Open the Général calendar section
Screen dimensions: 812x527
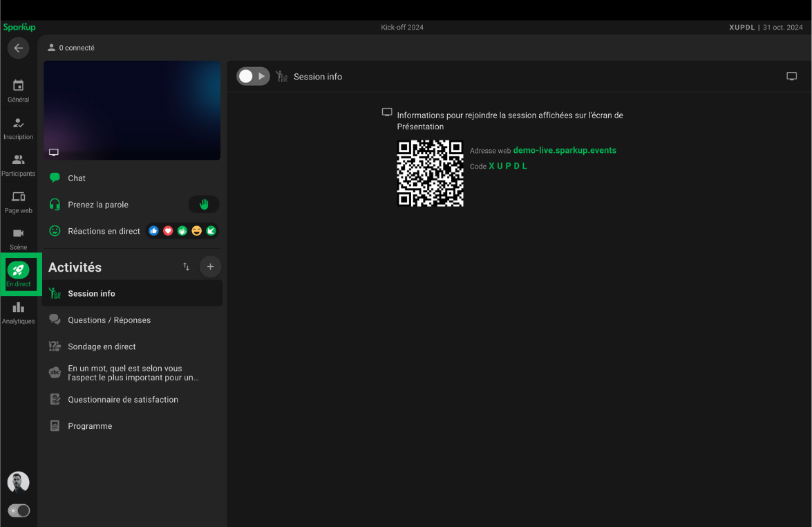(x=18, y=91)
